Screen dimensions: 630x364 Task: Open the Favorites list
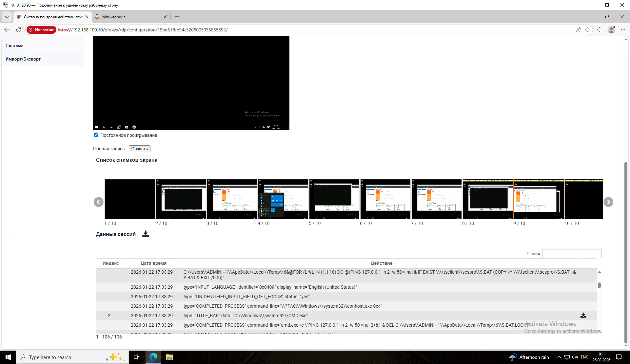(600, 30)
